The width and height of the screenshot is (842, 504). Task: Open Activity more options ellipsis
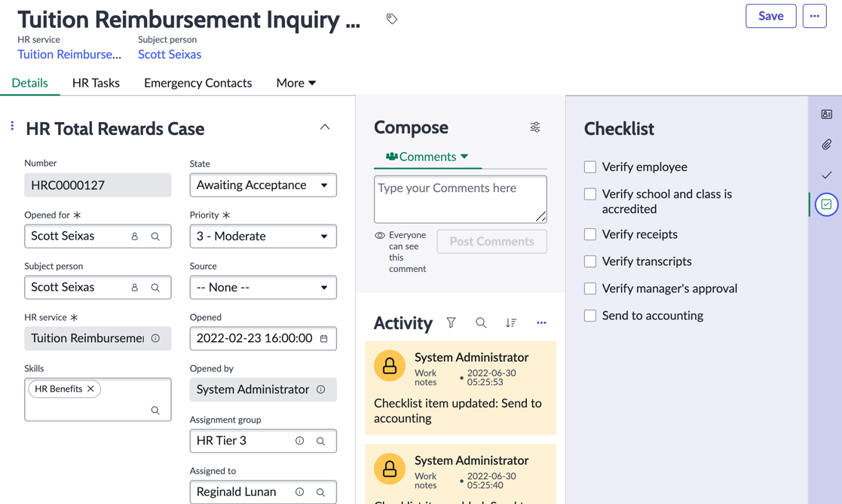[541, 322]
